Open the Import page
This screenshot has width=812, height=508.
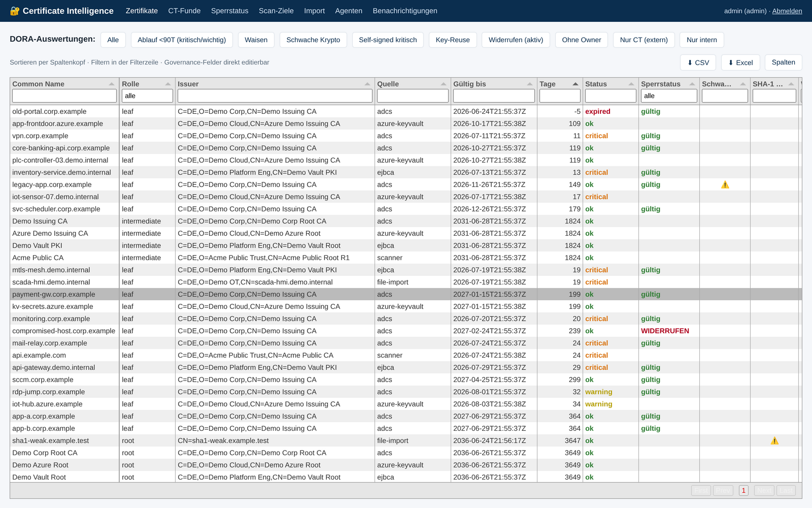pos(314,11)
